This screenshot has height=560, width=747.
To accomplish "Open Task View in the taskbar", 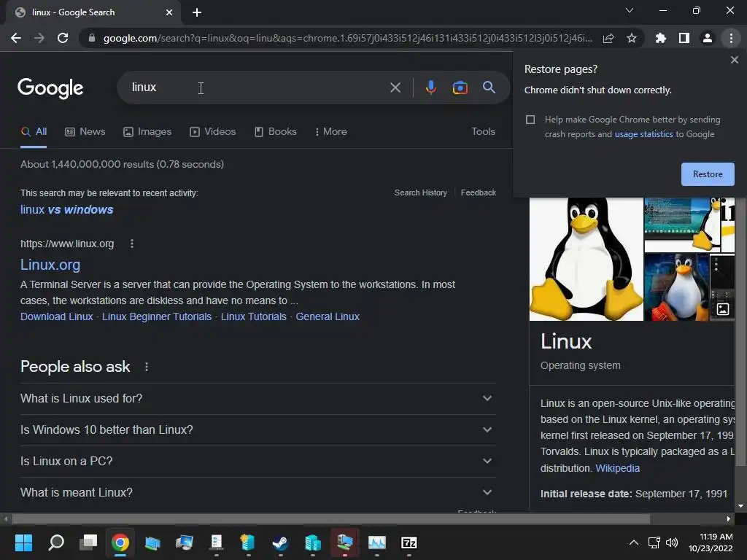I will click(88, 542).
